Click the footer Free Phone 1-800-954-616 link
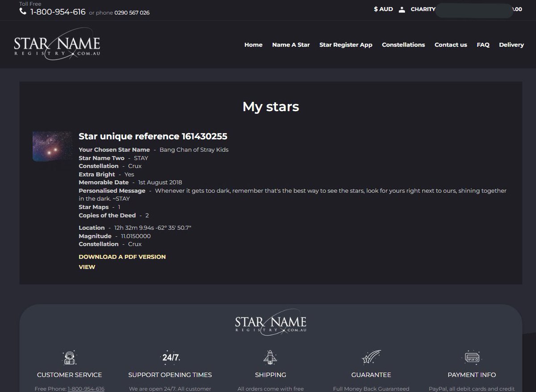The width and height of the screenshot is (536, 392). pyautogui.click(x=86, y=389)
